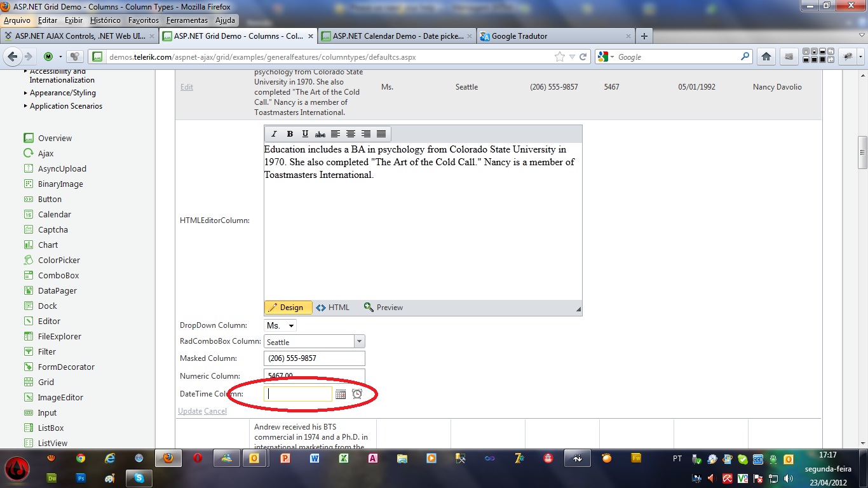Open a new browser tab
The width and height of the screenshot is (868, 488).
[x=644, y=36]
